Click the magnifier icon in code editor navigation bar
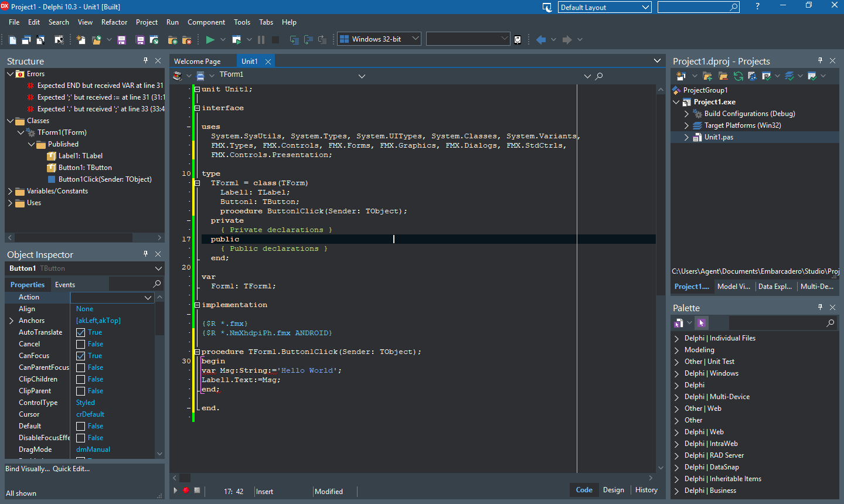Viewport: 844px width, 504px height. coord(599,76)
